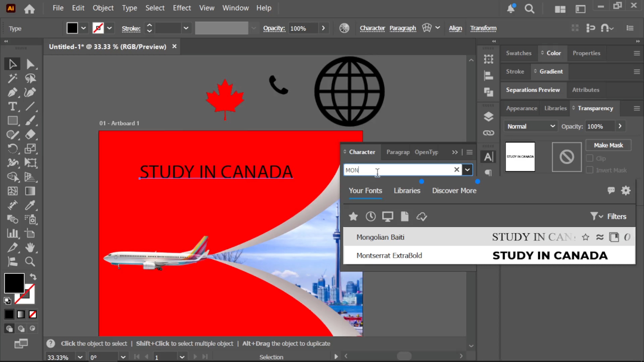
Task: Show recently added fonts clock filter
Action: [371, 217]
